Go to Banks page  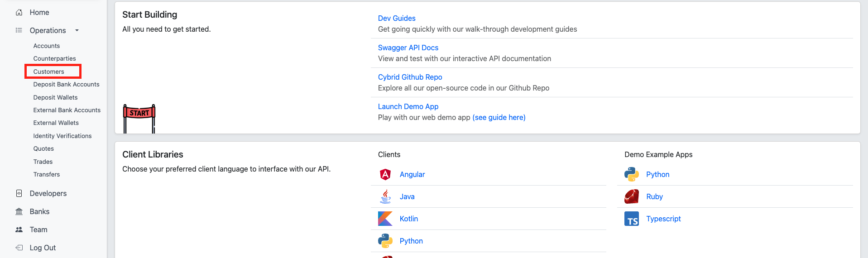[39, 211]
